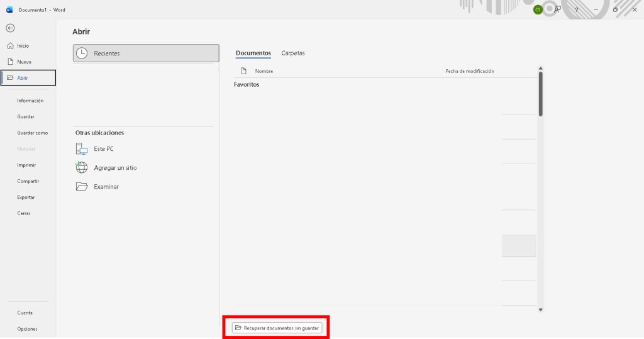
Task: Open the Inicio home page
Action: 23,46
